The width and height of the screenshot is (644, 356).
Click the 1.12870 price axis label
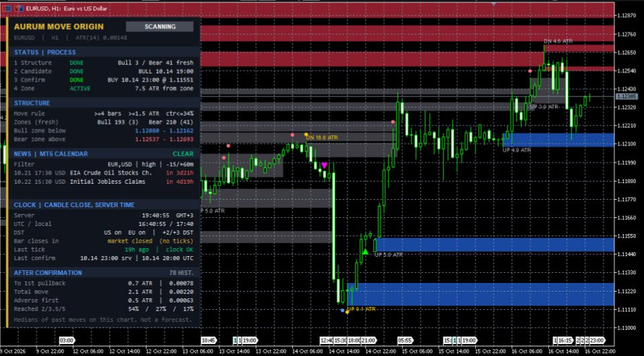[x=627, y=15]
